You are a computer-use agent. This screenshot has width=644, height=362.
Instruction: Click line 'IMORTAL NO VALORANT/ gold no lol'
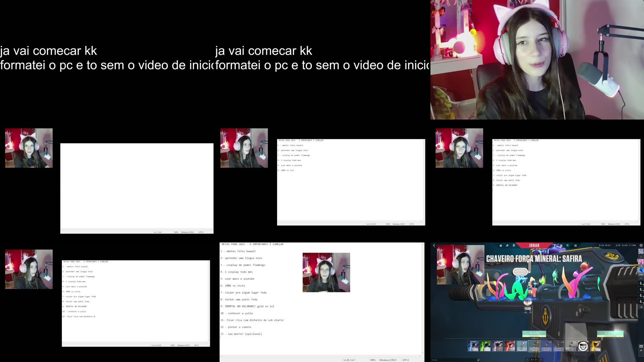[x=247, y=306]
